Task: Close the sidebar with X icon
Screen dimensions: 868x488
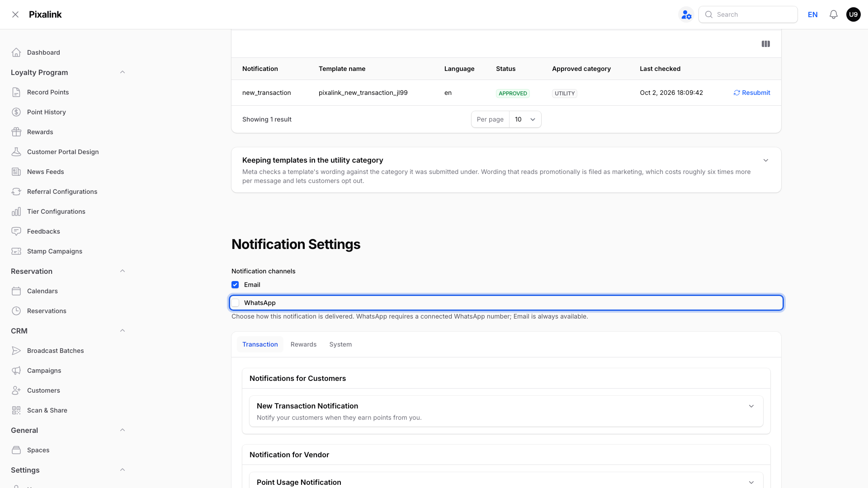Action: tap(15, 14)
